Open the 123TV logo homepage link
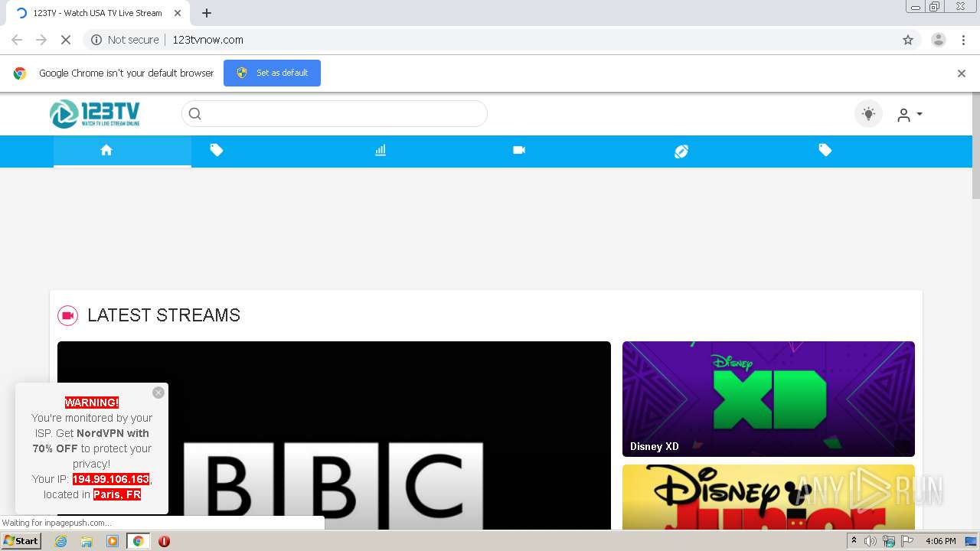 [x=95, y=114]
